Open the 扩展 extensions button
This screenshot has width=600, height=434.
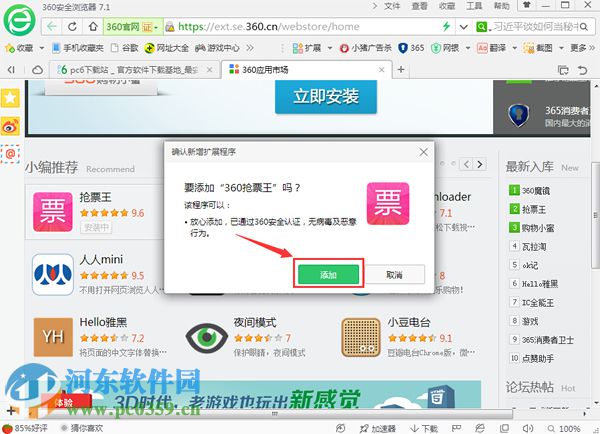[x=307, y=48]
